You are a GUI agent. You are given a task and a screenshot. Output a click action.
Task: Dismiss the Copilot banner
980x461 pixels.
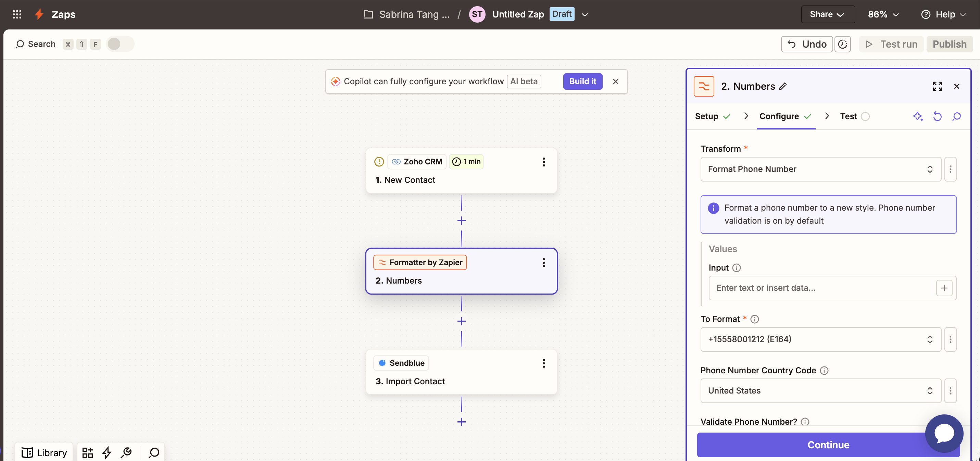click(x=616, y=82)
